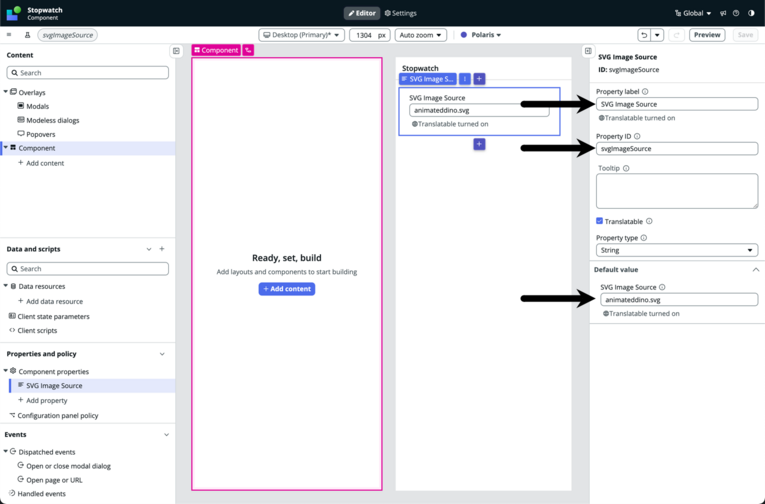This screenshot has width=765, height=504.
Task: Click the blue Add content button
Action: (287, 289)
